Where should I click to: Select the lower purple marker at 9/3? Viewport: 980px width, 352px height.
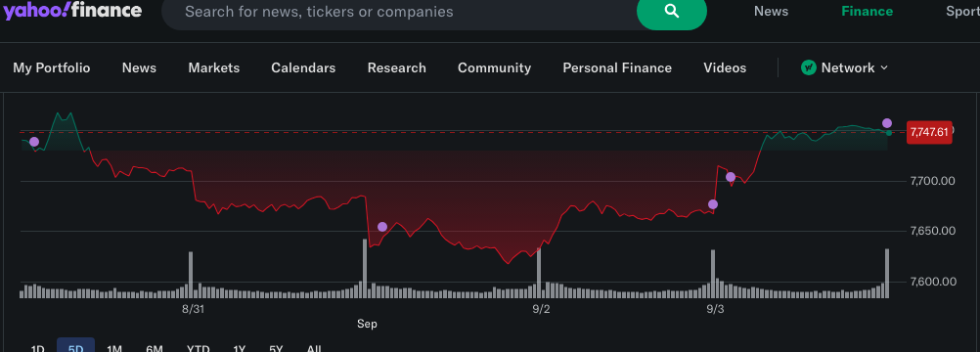click(x=713, y=204)
